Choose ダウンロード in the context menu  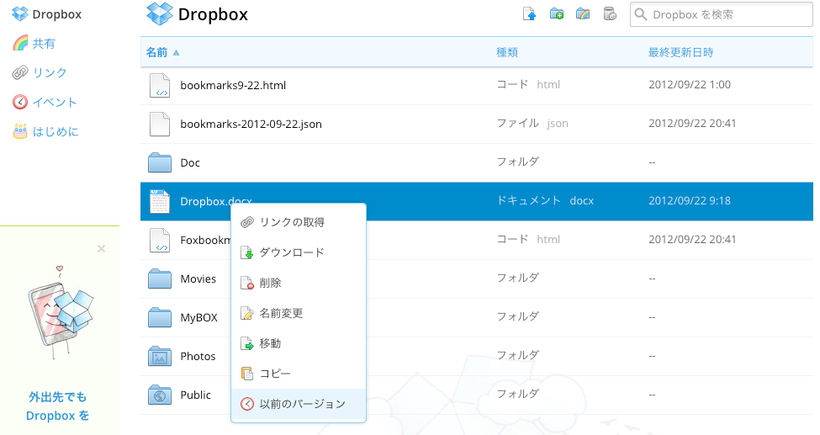(x=298, y=253)
